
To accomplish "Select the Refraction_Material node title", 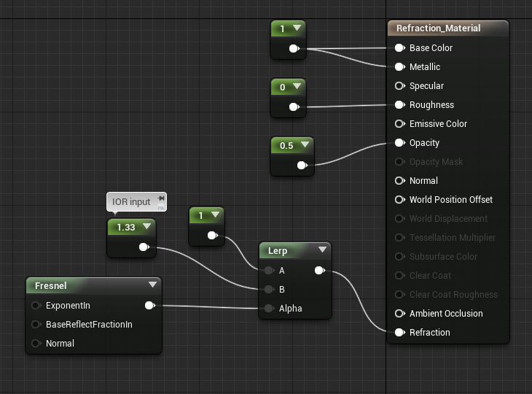I will click(x=438, y=28).
